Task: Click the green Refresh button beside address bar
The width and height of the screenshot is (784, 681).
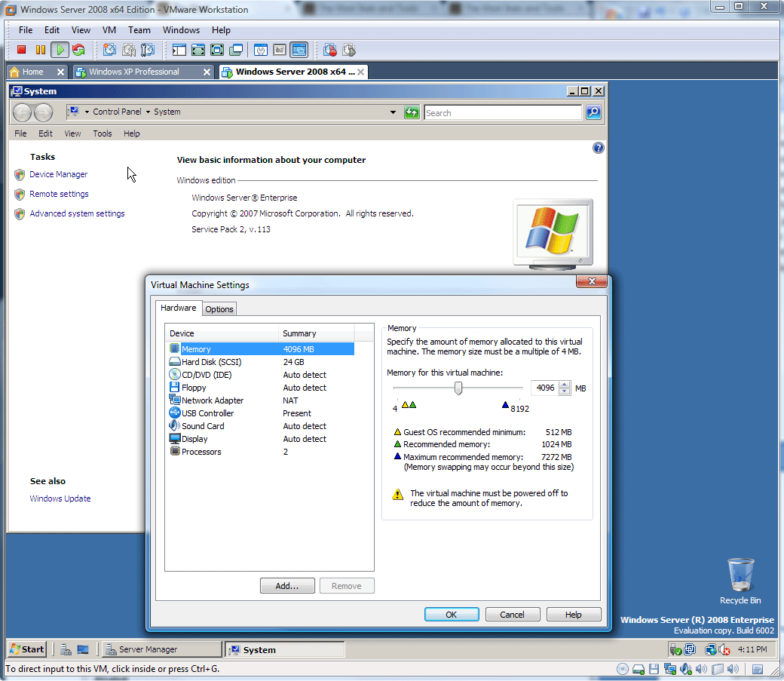Action: coord(412,112)
